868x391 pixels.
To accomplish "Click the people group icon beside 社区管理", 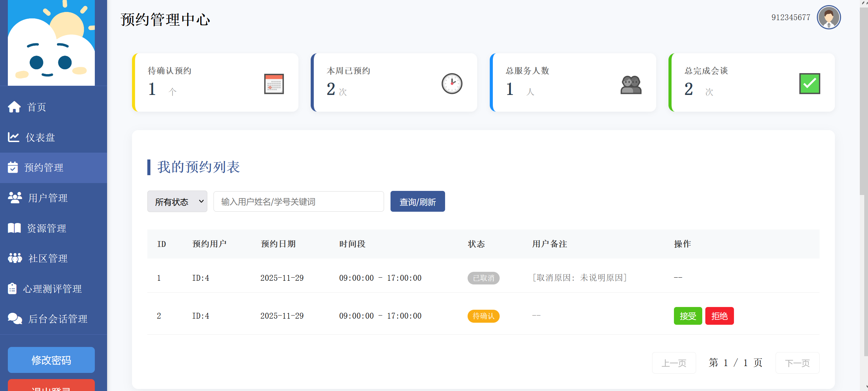I will point(15,258).
